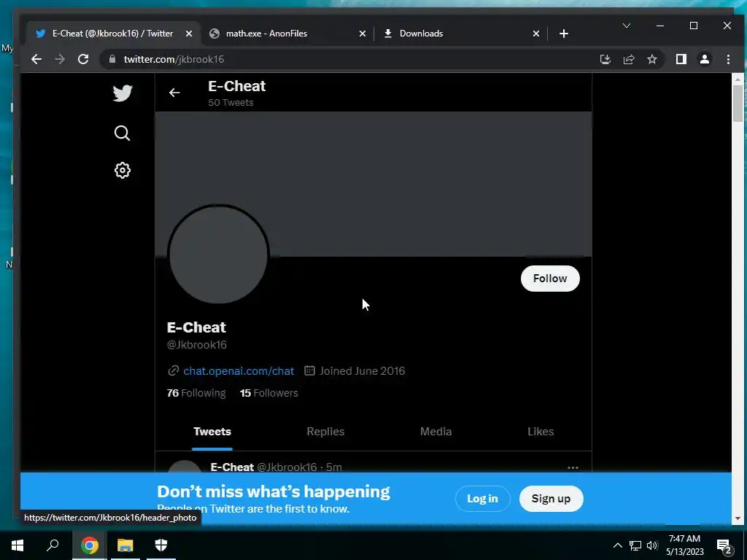Click the E-Cheat author name on the tweet
The image size is (747, 560).
(232, 467)
